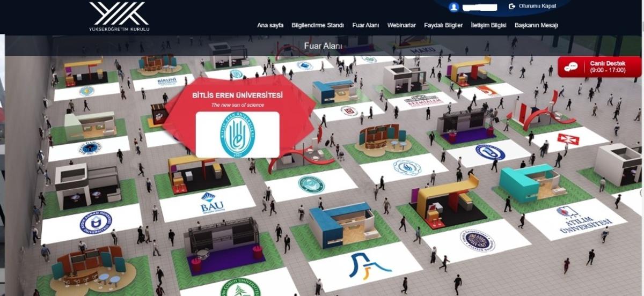This screenshot has width=644, height=296.
Task: Select the Adnan Menderes Üniversitesi logo
Action: click(x=96, y=222)
